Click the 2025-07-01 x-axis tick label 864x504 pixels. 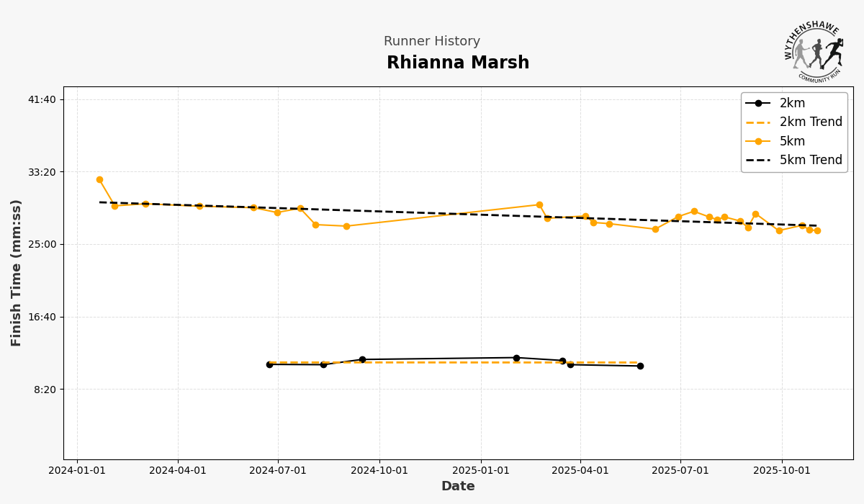click(680, 471)
